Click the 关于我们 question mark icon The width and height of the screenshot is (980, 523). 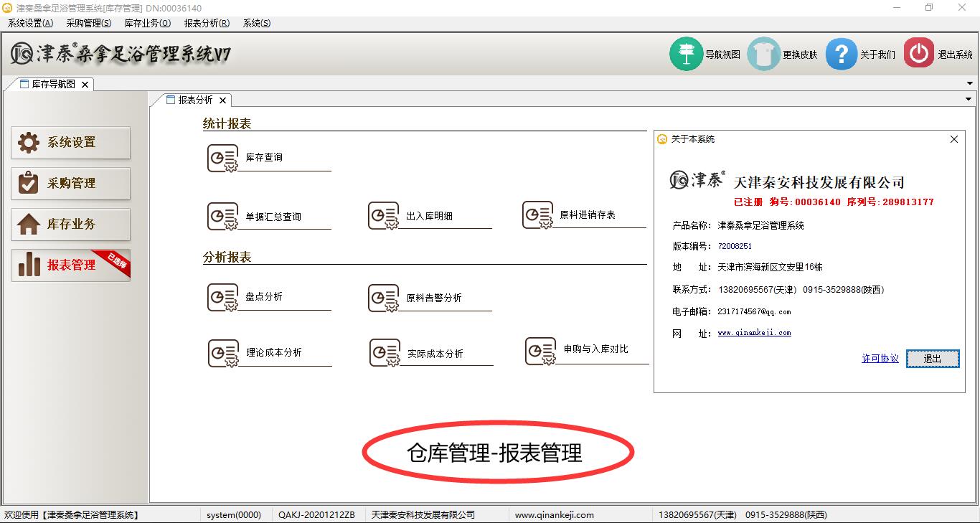pos(841,54)
